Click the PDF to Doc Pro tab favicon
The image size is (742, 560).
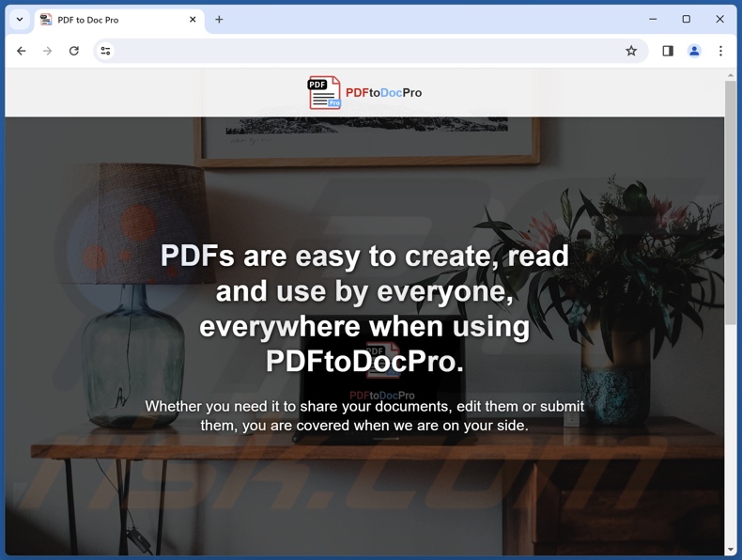(x=46, y=20)
